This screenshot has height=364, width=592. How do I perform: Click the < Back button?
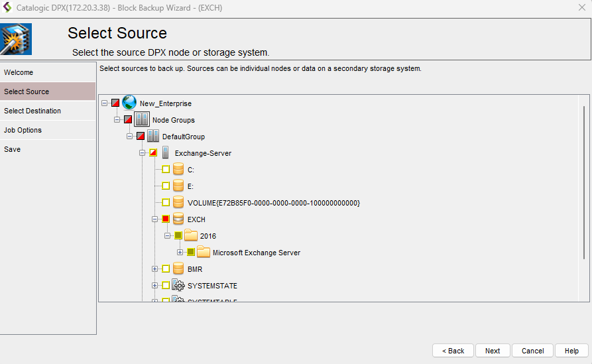[453, 351]
